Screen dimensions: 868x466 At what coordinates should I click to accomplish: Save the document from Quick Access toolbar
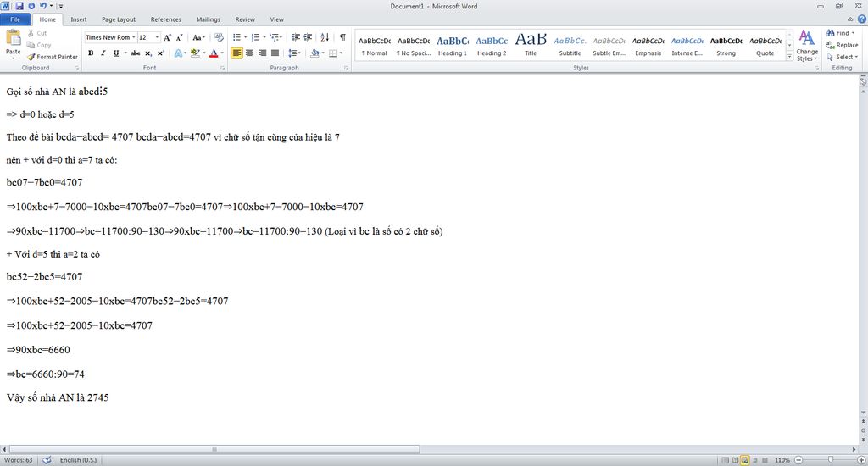[19, 6]
